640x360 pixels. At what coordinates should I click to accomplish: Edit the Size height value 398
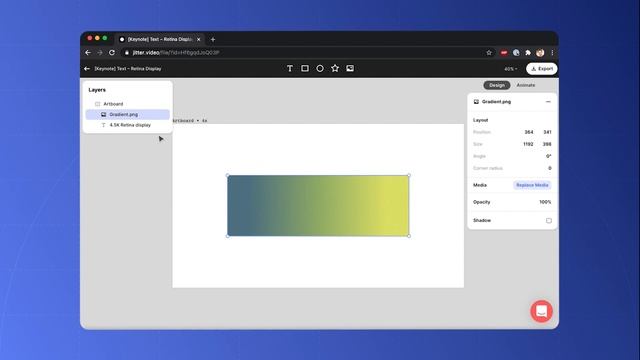(x=547, y=144)
